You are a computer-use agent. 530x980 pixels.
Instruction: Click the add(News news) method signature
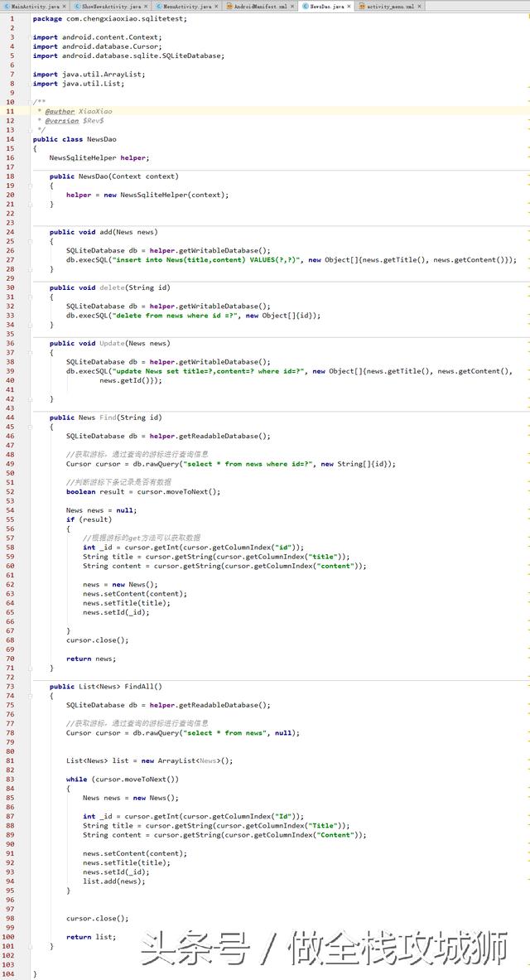coord(104,232)
